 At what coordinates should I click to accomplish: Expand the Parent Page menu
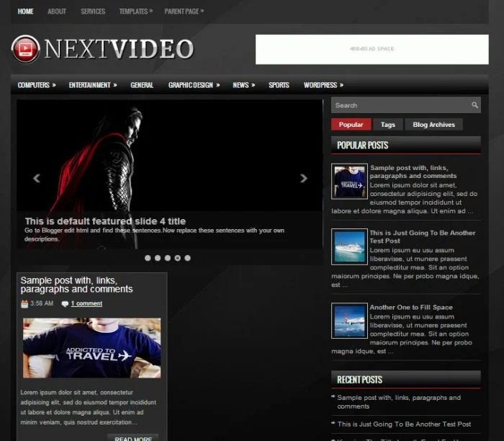click(x=184, y=12)
